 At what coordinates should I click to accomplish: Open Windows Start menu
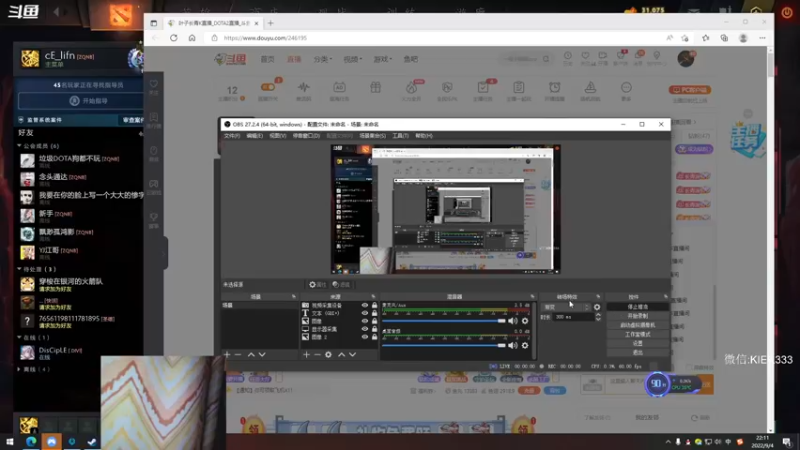(x=10, y=442)
